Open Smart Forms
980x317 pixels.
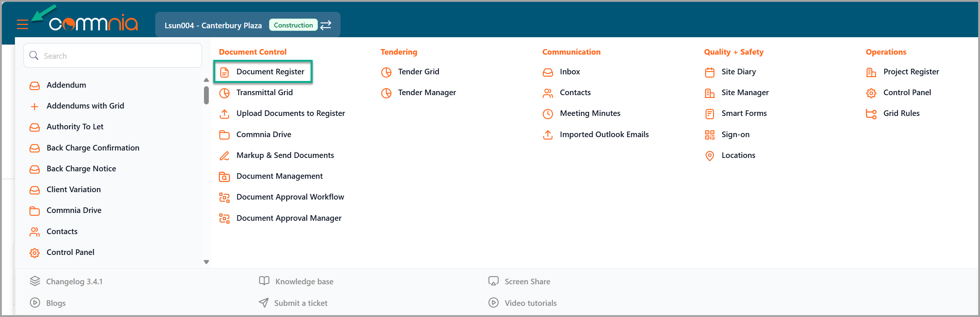click(744, 113)
